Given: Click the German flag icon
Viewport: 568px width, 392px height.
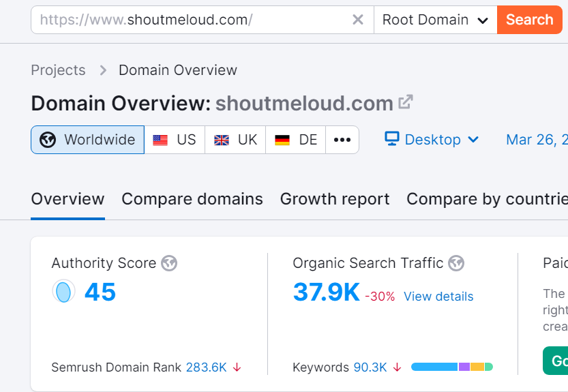Looking at the screenshot, I should [282, 140].
